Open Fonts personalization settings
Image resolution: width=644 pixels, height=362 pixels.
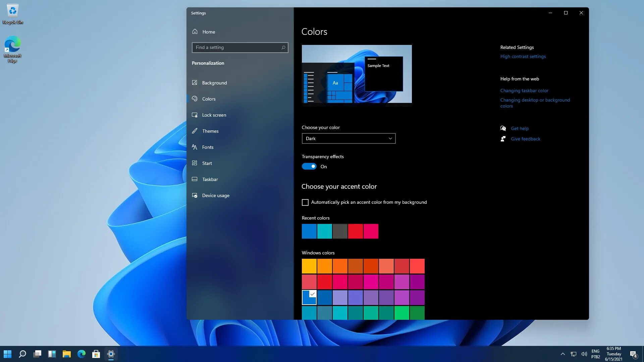click(207, 147)
